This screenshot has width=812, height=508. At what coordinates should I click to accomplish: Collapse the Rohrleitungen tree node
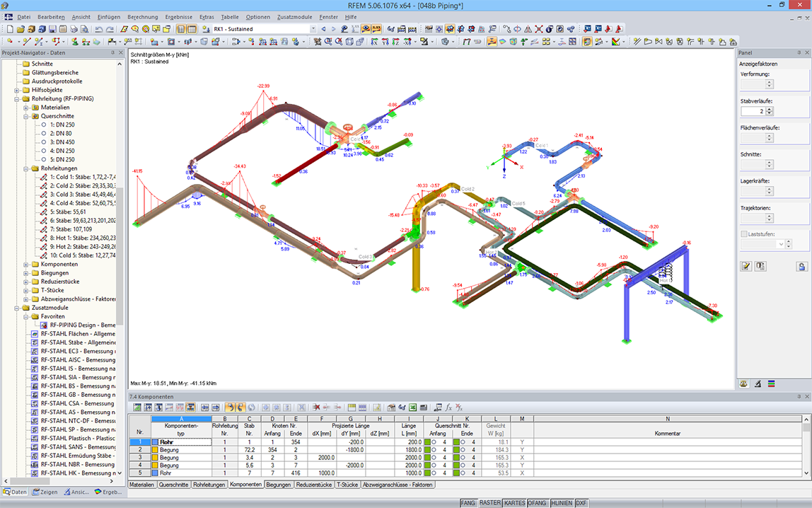[26, 169]
